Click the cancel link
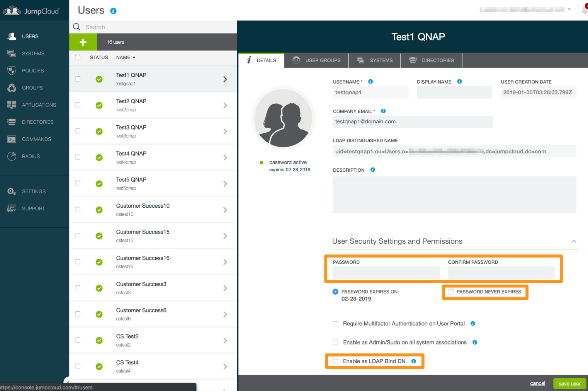588x391 pixels. point(537,384)
